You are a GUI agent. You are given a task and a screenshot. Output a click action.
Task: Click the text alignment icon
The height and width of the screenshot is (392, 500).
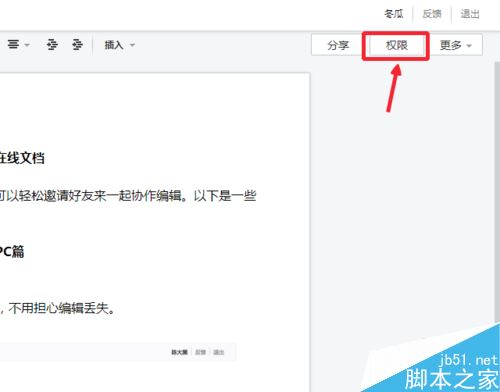click(x=13, y=44)
